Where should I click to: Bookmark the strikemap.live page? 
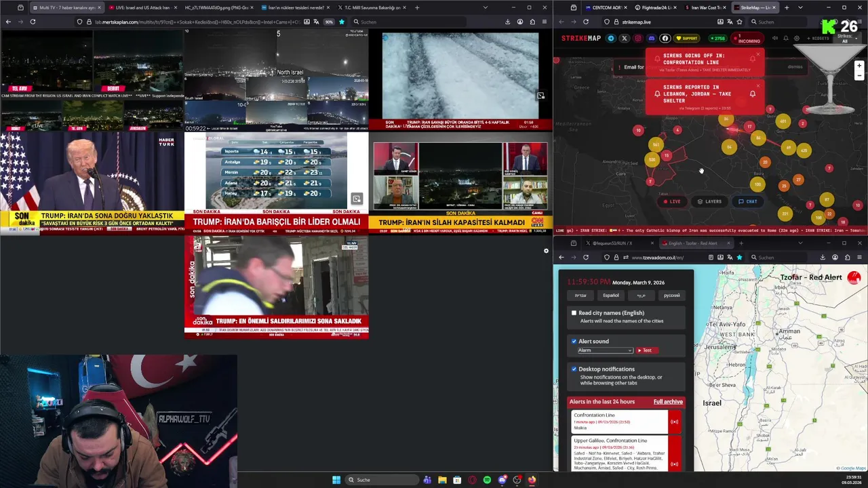tap(739, 22)
